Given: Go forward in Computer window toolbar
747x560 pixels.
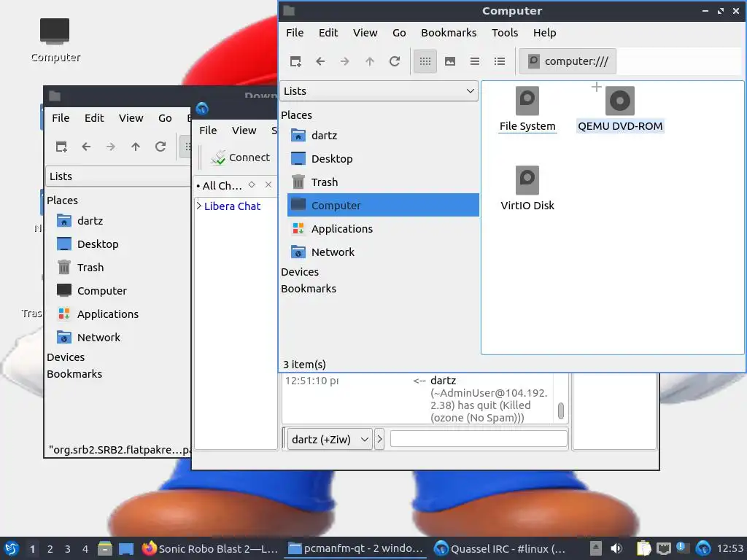Looking at the screenshot, I should pyautogui.click(x=345, y=61).
